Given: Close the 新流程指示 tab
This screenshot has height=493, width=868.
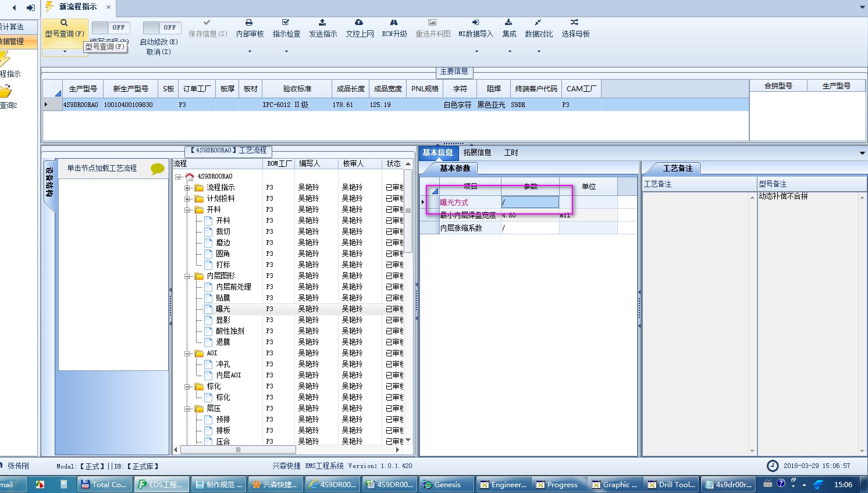Looking at the screenshot, I should [x=108, y=7].
